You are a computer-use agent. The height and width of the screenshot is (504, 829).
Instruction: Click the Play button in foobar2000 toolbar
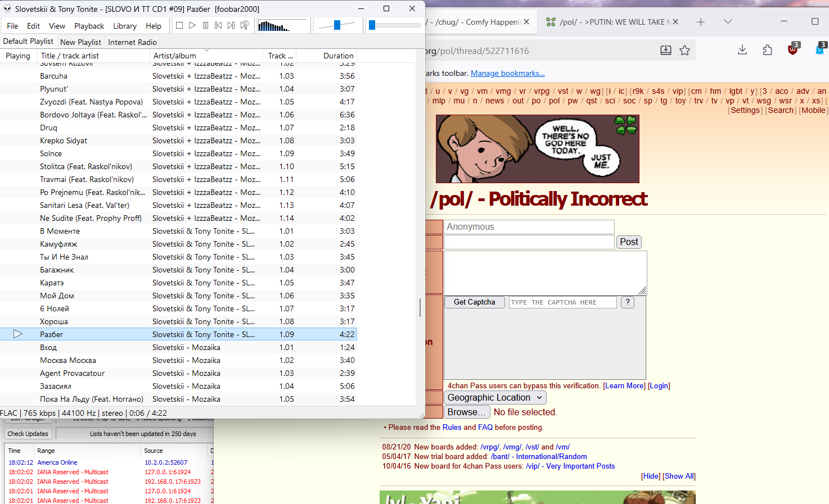point(192,25)
